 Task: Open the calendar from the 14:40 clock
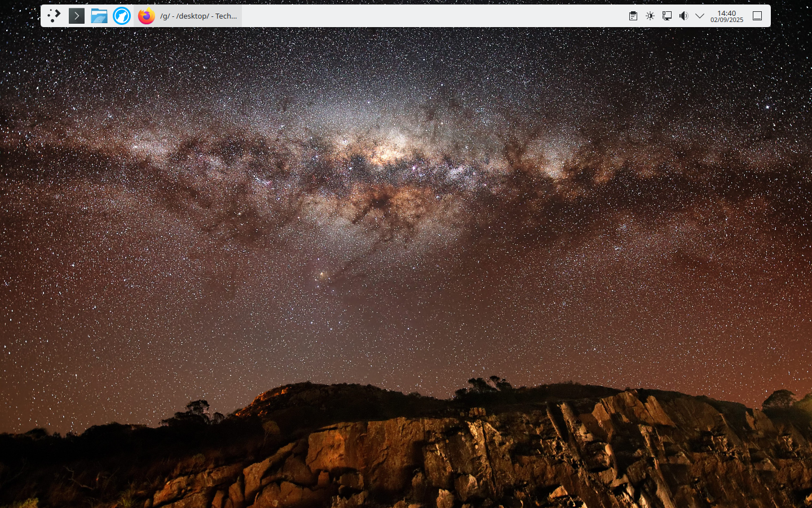click(x=727, y=16)
